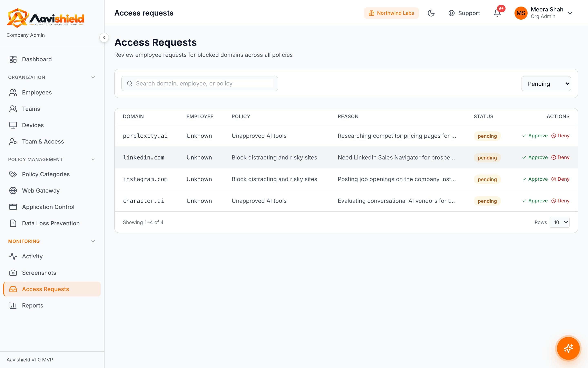Click the Data Loss Prevention icon

(x=13, y=223)
